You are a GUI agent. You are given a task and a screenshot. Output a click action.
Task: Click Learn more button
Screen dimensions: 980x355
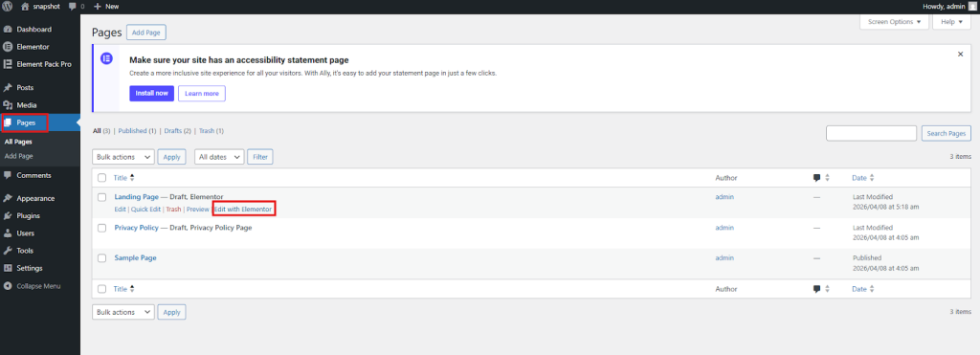click(x=202, y=93)
